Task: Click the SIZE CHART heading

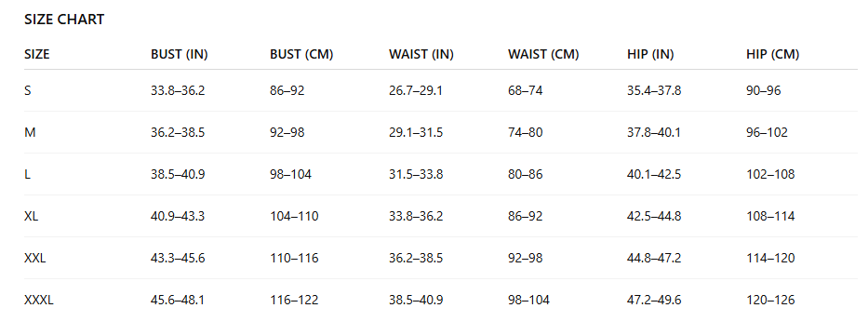Action: [x=64, y=20]
